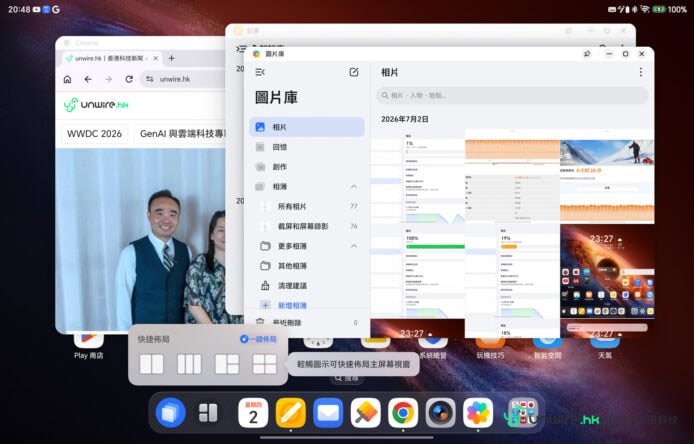The image size is (694, 444).
Task: Choose the two-column split layout
Action: [151, 364]
